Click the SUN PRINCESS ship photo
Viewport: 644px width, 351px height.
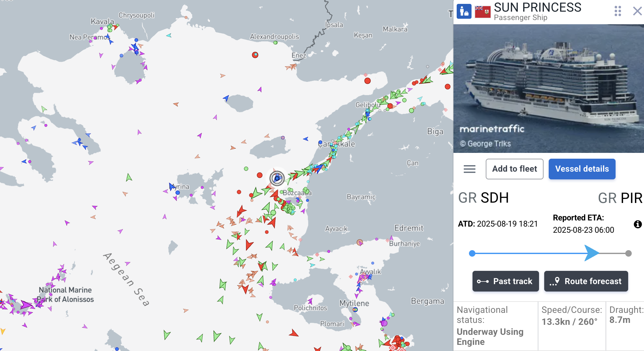pos(548,88)
